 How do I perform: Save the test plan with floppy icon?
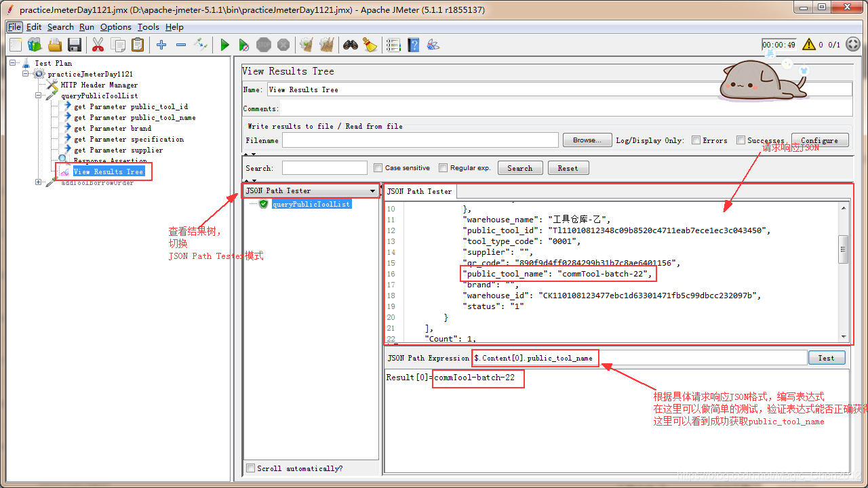[x=75, y=45]
